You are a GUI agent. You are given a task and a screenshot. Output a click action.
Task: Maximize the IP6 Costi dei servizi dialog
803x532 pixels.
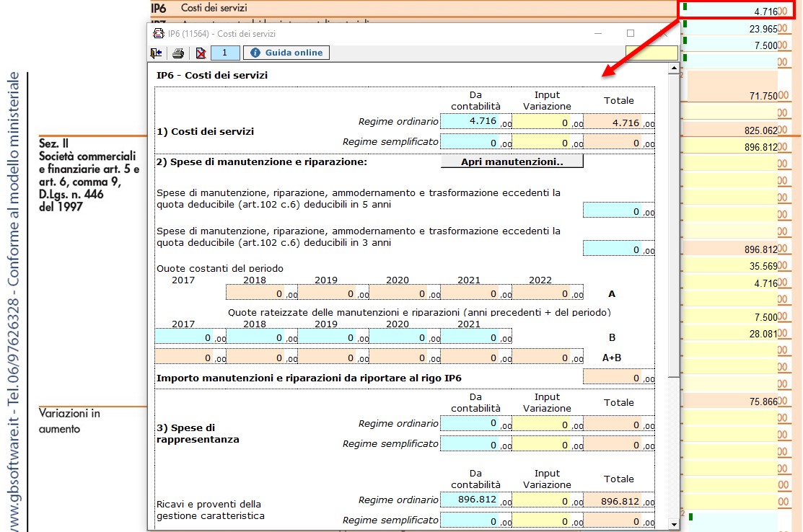point(631,34)
